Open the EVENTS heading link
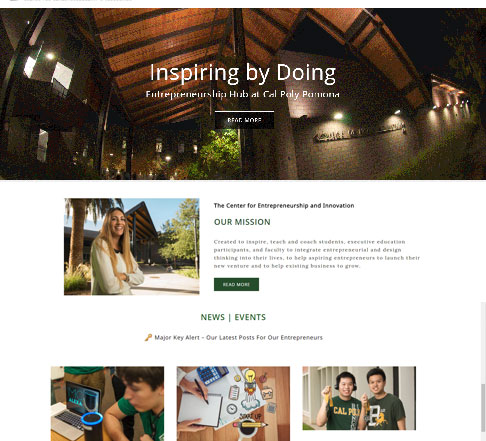Screen dimensions: 486x441 (250, 317)
